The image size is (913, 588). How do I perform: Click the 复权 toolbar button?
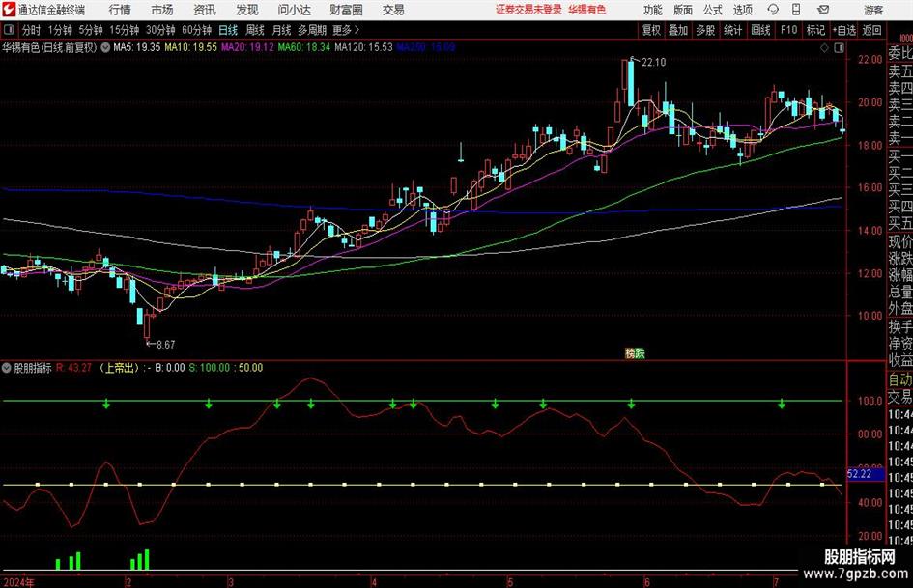click(651, 30)
